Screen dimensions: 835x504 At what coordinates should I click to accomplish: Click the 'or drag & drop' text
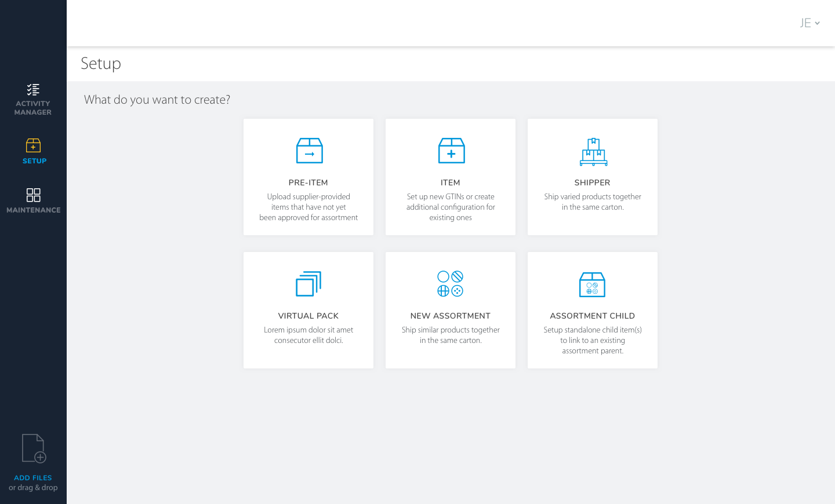pyautogui.click(x=33, y=488)
